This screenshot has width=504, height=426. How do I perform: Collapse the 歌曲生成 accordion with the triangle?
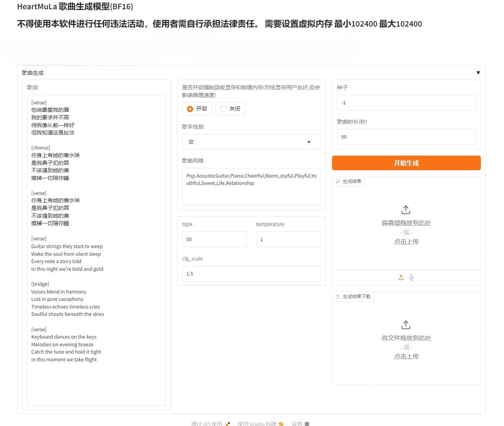point(478,73)
